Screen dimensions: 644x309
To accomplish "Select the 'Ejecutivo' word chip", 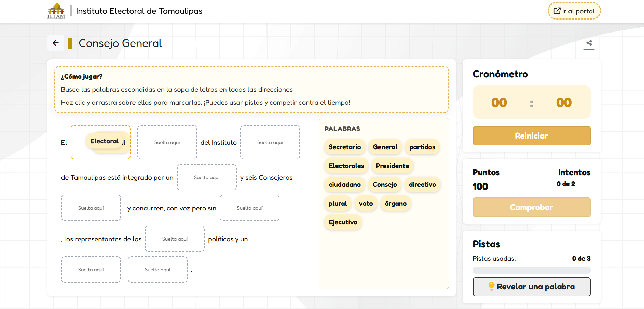I will (x=343, y=222).
